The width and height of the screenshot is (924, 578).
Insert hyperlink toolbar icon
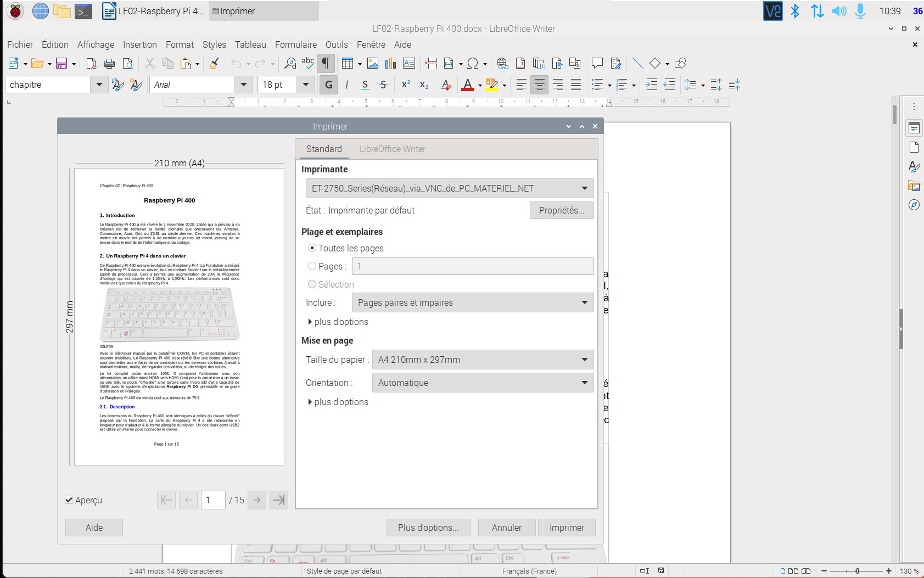click(502, 64)
